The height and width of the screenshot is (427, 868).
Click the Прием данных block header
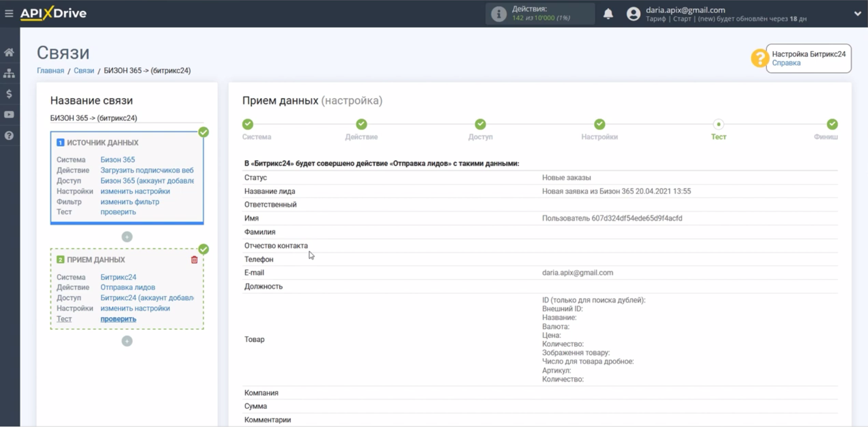pos(96,260)
